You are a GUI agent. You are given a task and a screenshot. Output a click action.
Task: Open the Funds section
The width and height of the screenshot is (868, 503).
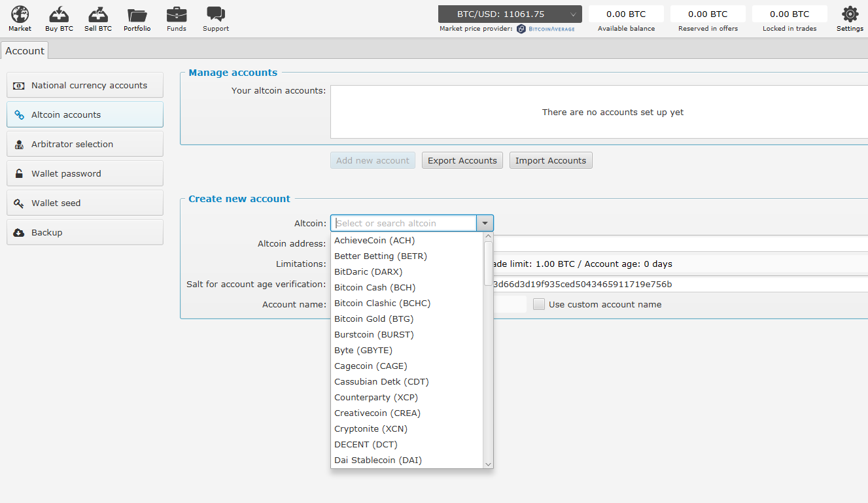tap(177, 18)
